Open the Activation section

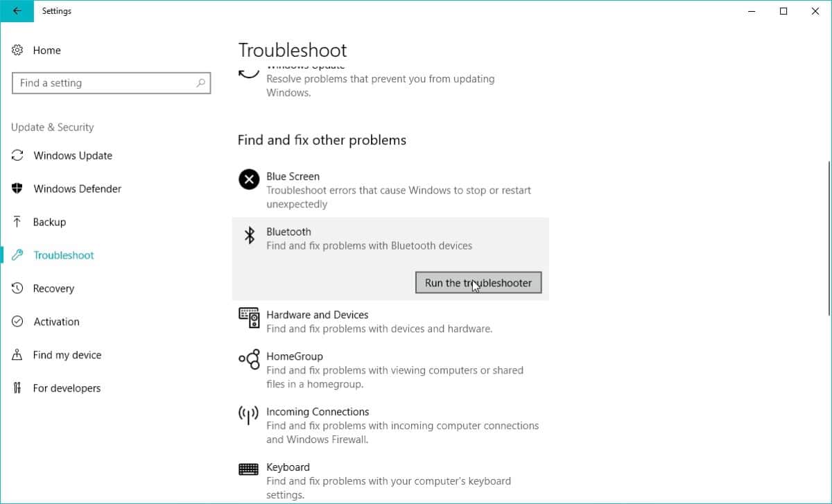click(56, 322)
